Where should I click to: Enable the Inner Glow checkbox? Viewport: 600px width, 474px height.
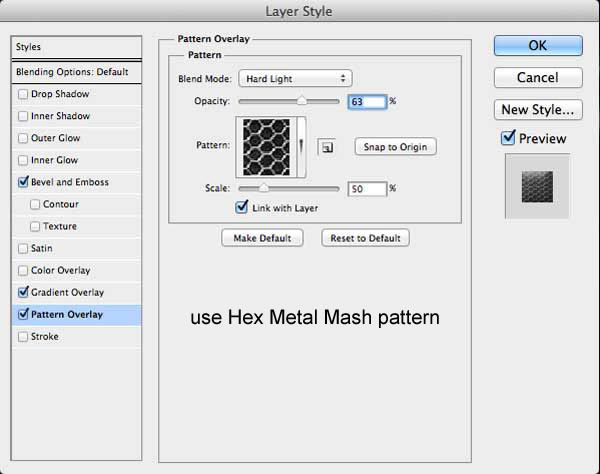[23, 160]
